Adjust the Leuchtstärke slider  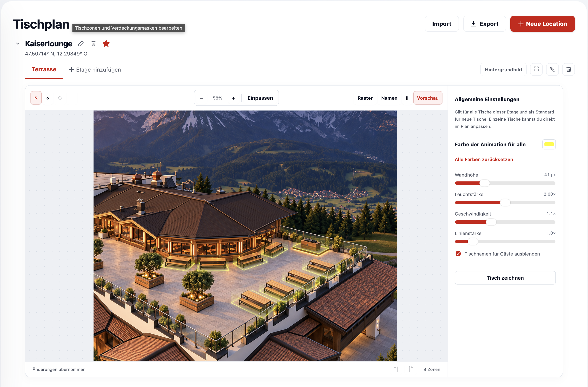(x=505, y=203)
